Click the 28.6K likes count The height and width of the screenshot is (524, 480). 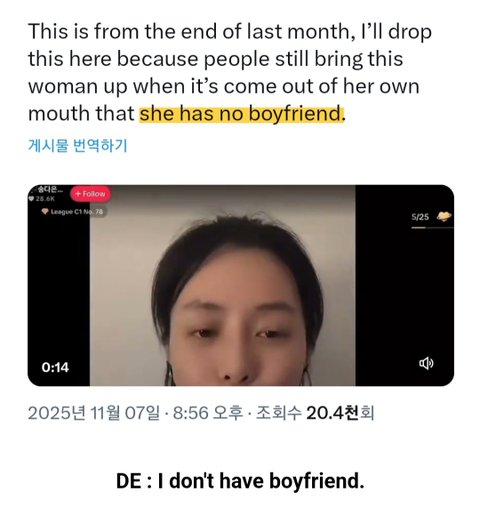(x=45, y=199)
